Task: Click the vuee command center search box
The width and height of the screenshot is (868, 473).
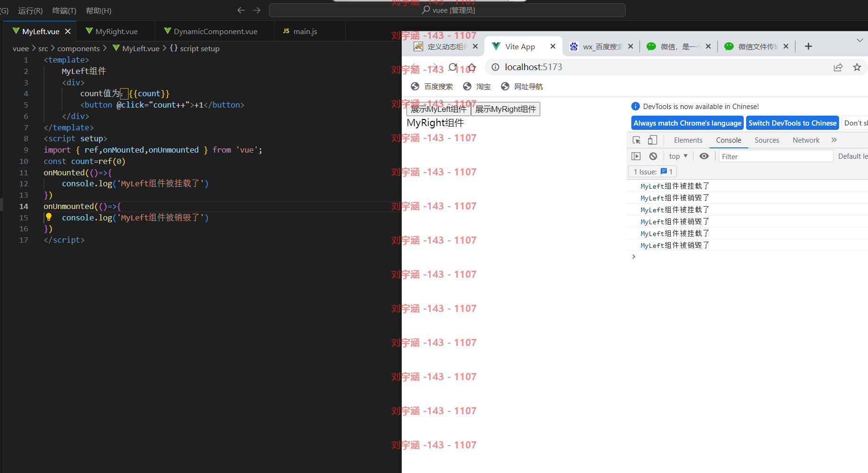Action: [x=447, y=10]
